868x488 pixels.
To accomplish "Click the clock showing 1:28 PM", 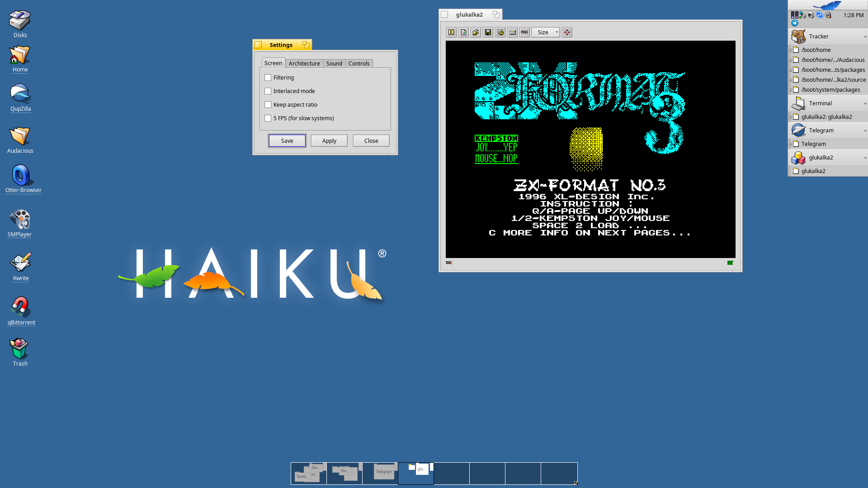I will 853,15.
